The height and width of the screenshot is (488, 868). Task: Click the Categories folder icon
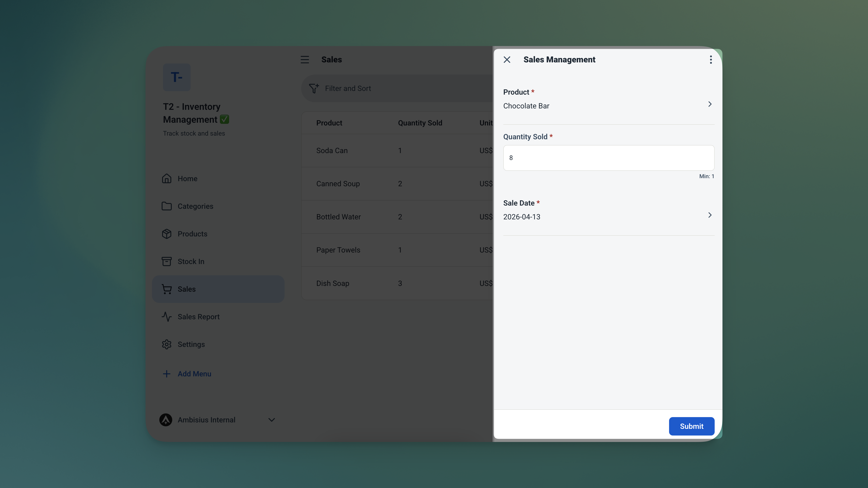166,206
